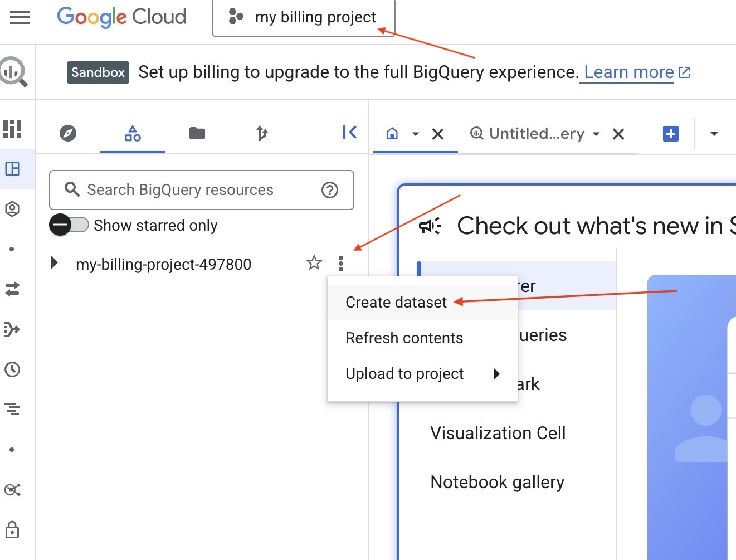Image resolution: width=736 pixels, height=560 pixels.
Task: Open the new tab options dropdown arrow
Action: (714, 134)
